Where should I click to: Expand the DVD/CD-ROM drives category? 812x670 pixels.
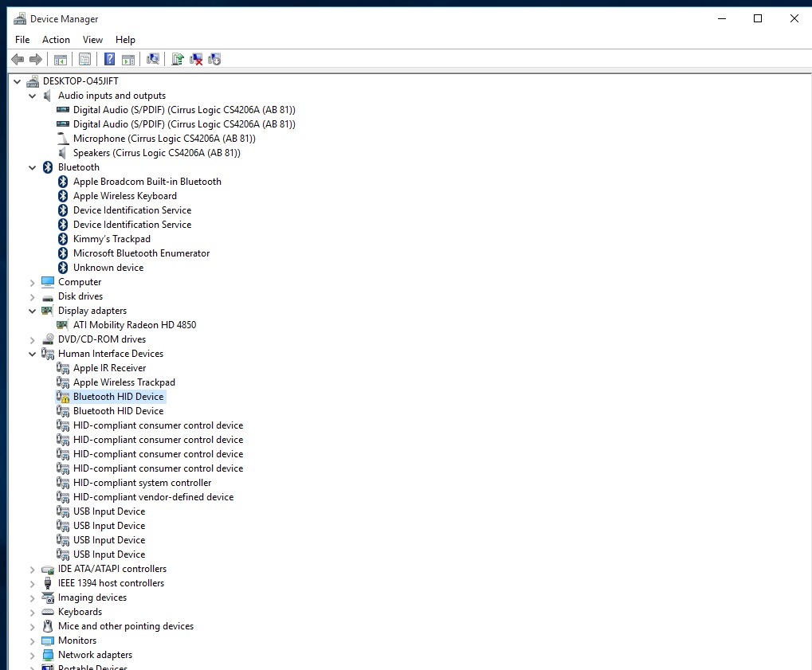coord(32,340)
